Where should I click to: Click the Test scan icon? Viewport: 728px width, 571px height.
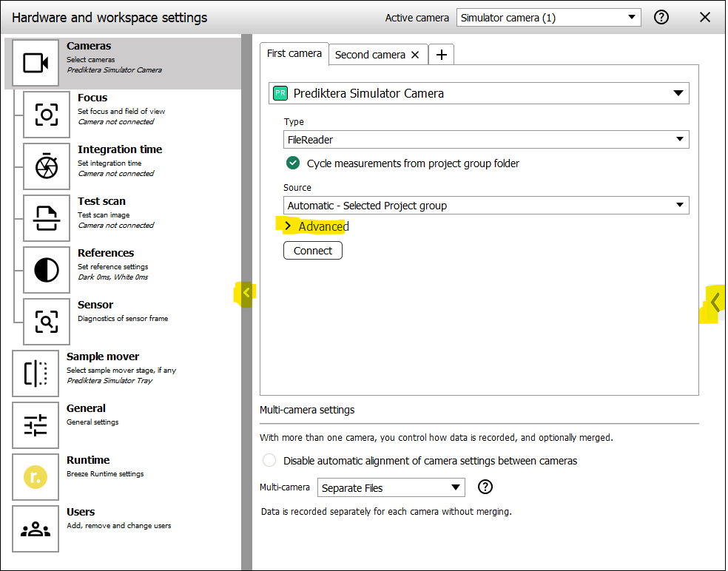[47, 218]
